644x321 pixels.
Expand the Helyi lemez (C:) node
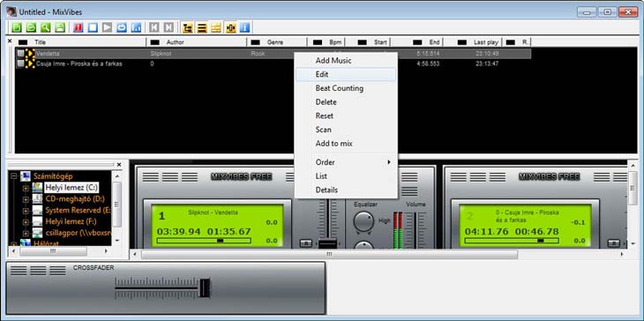pyautogui.click(x=26, y=188)
